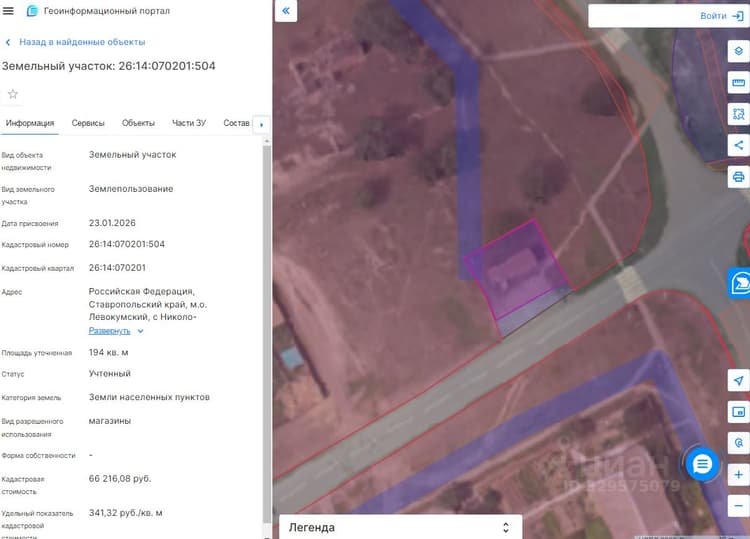750x539 pixels.
Task: Open the map overview window button
Action: 739,412
